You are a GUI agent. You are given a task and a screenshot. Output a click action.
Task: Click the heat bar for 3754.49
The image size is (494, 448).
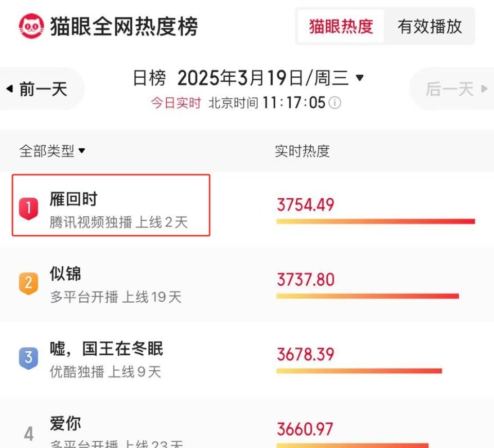coord(376,221)
